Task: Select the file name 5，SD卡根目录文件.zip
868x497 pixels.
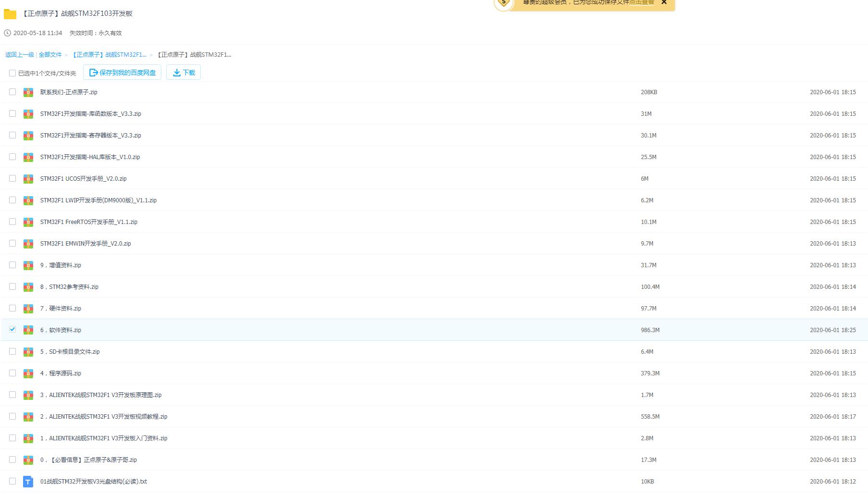Action: pyautogui.click(x=70, y=352)
